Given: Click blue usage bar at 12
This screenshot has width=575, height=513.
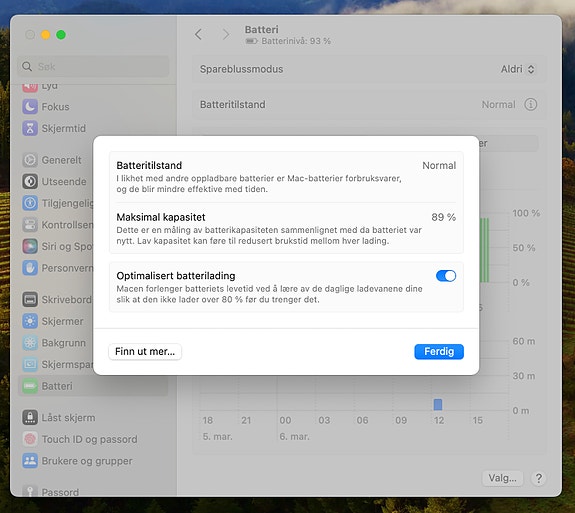Looking at the screenshot, I should (x=437, y=404).
